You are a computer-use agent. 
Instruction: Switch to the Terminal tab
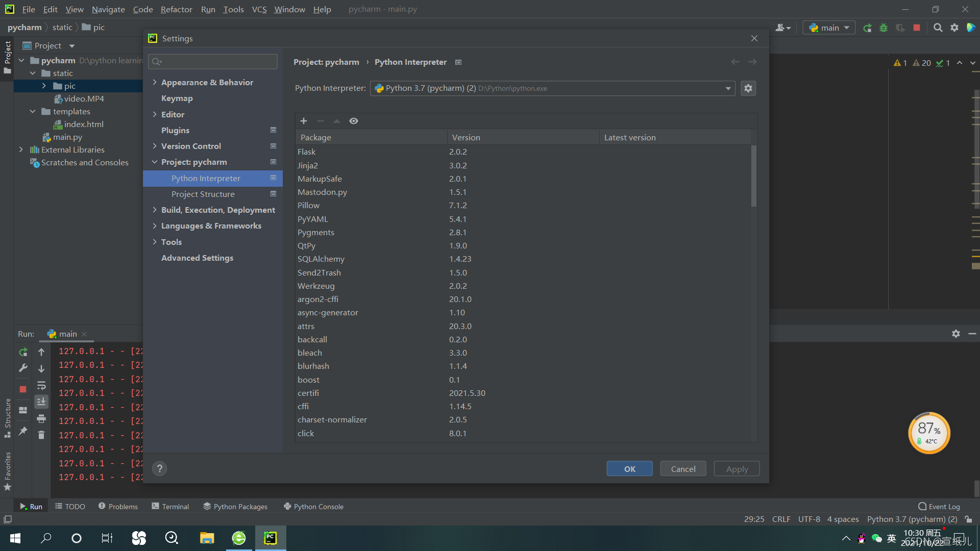pos(170,506)
